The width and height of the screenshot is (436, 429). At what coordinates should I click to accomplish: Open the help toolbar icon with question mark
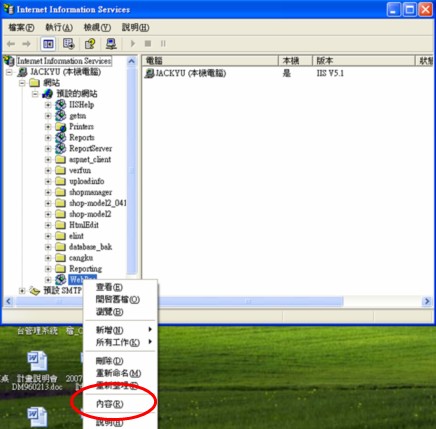(90, 44)
